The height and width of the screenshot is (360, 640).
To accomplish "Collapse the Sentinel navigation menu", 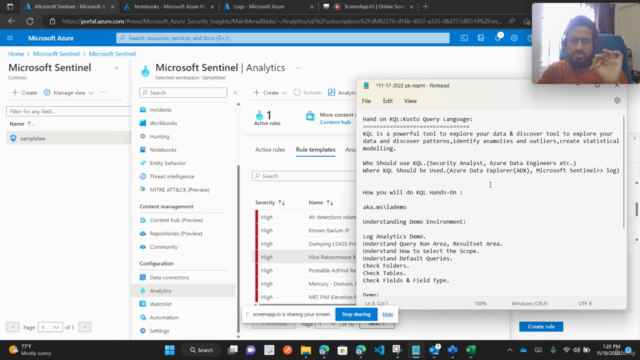I will click(235, 93).
